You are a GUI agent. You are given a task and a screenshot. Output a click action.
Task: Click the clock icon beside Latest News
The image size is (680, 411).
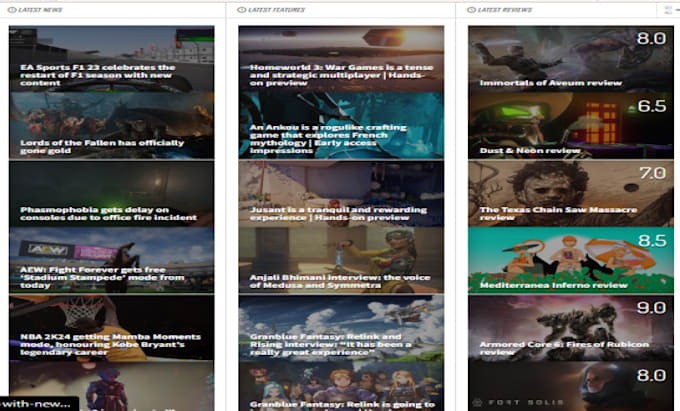12,10
